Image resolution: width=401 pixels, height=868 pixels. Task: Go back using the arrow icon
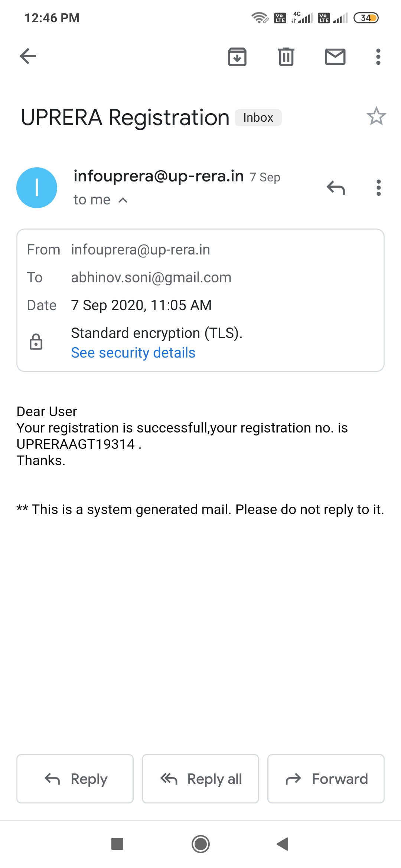tap(28, 56)
